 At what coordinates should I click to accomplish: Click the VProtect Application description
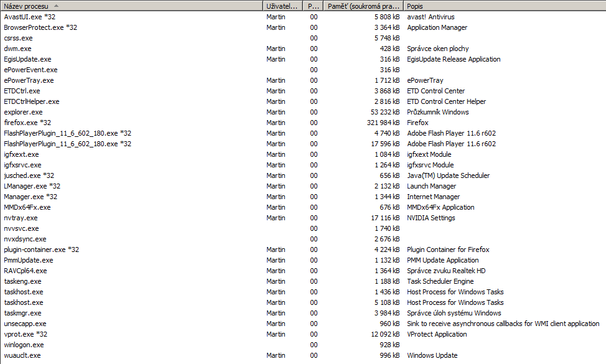coord(437,334)
